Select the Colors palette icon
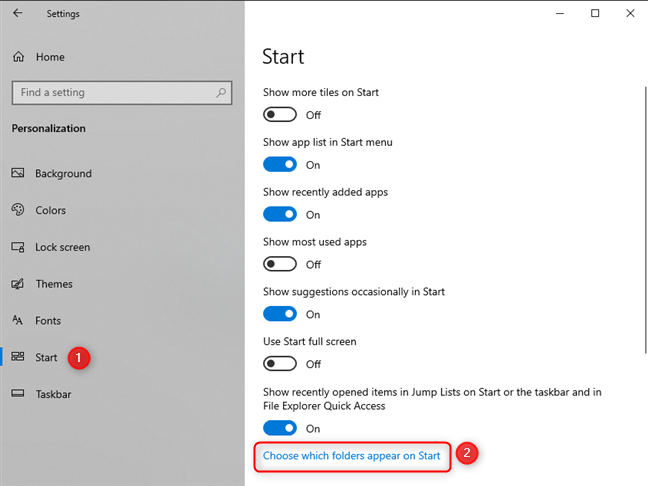The width and height of the screenshot is (648, 486). [18, 210]
